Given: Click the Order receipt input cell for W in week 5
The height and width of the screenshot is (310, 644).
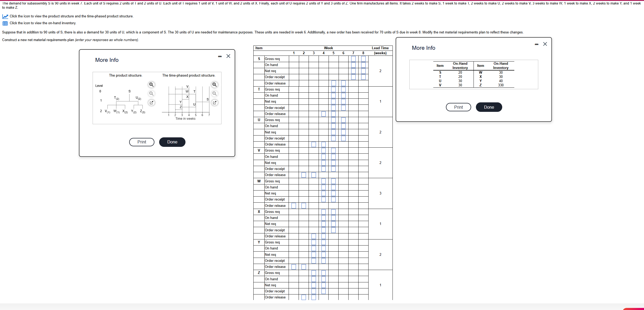Looking at the screenshot, I should point(333,199).
